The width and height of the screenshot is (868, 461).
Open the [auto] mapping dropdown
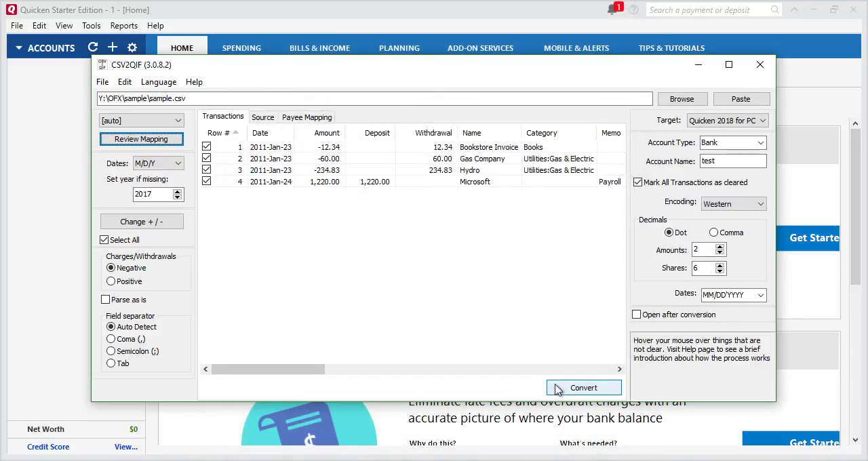point(141,120)
